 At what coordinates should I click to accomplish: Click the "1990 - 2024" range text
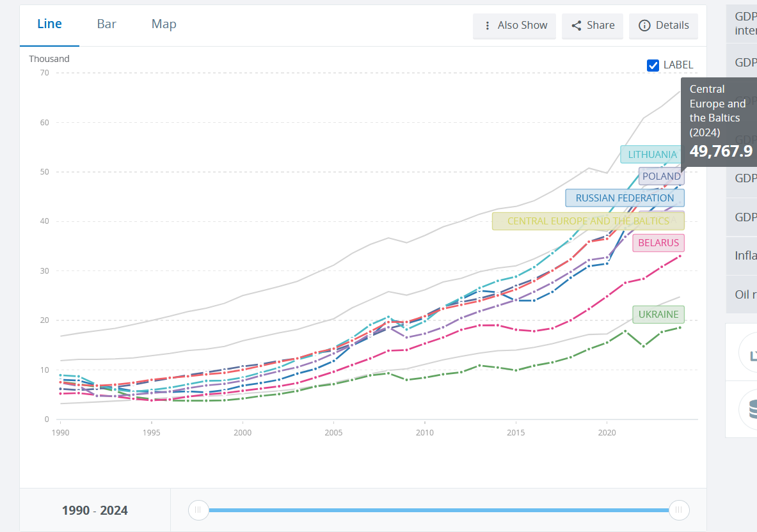coord(95,510)
